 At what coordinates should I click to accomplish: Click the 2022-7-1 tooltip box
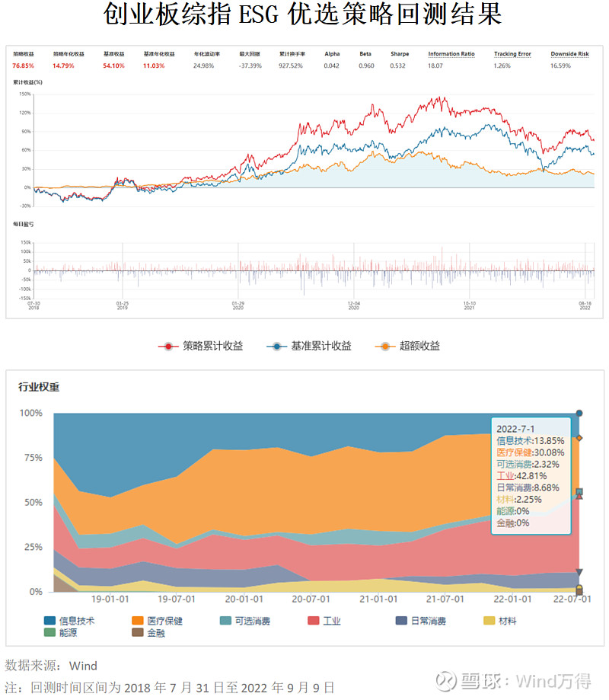coord(531,476)
